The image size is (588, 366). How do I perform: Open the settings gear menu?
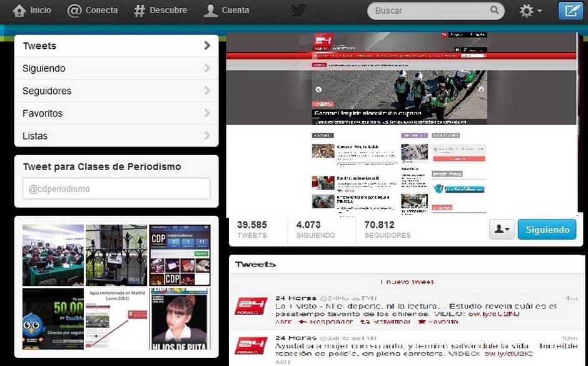(530, 11)
